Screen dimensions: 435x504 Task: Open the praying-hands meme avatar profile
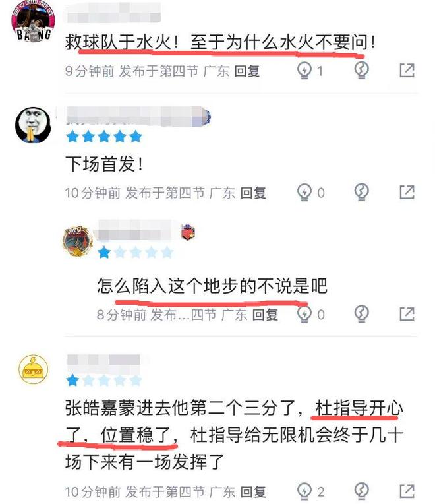coord(34,125)
